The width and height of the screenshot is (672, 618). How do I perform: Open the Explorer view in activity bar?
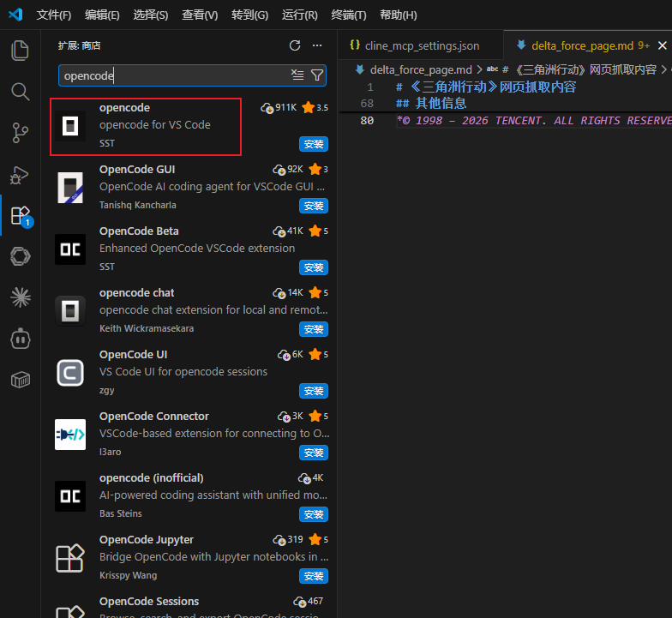20,51
